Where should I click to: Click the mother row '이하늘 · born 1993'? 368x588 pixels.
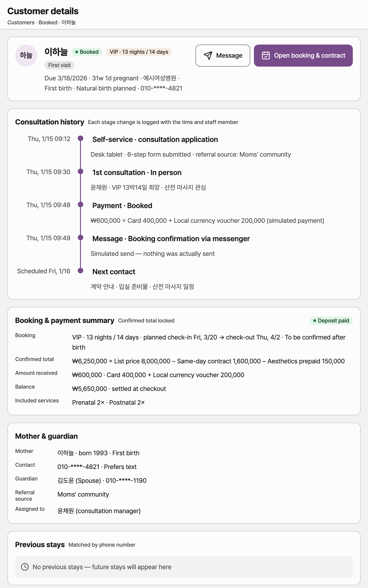pos(98,453)
